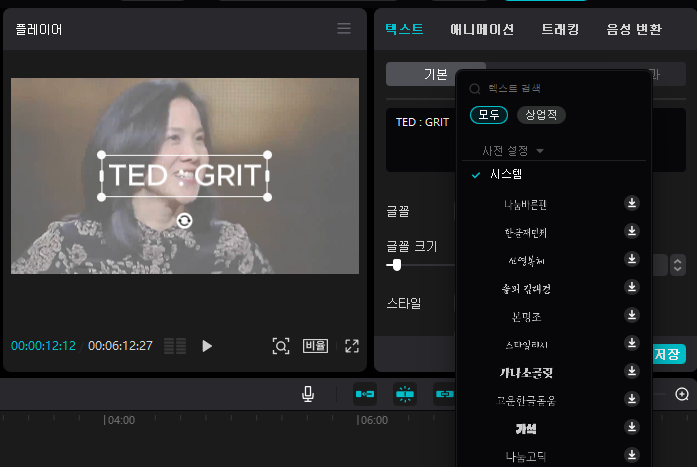697x467 pixels.
Task: Download the 본명조 font
Action: pyautogui.click(x=632, y=315)
